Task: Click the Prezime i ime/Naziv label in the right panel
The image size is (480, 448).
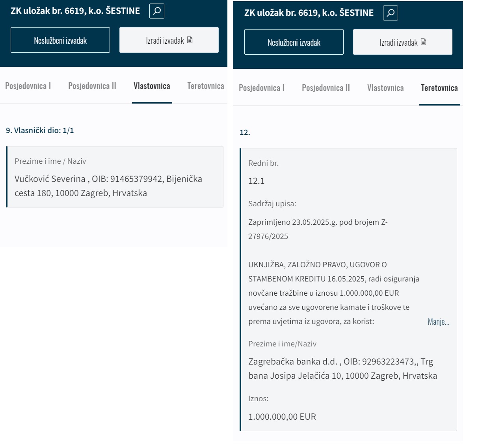Action: tap(282, 344)
